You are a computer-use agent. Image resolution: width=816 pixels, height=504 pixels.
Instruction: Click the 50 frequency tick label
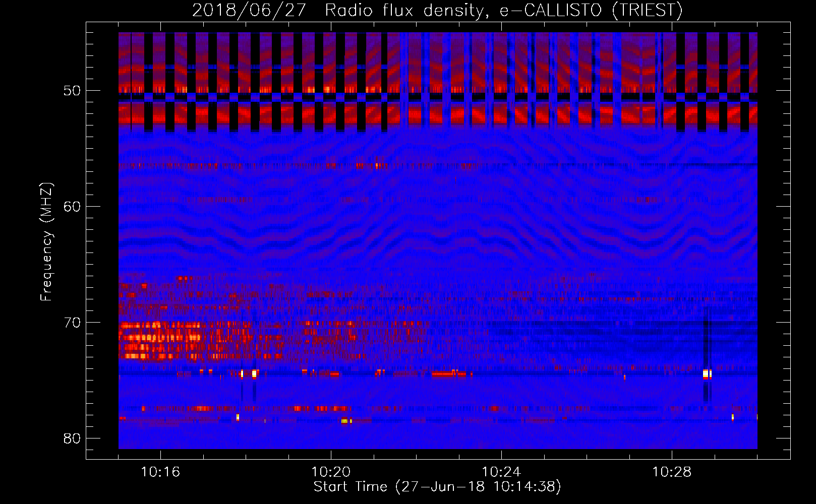click(72, 91)
